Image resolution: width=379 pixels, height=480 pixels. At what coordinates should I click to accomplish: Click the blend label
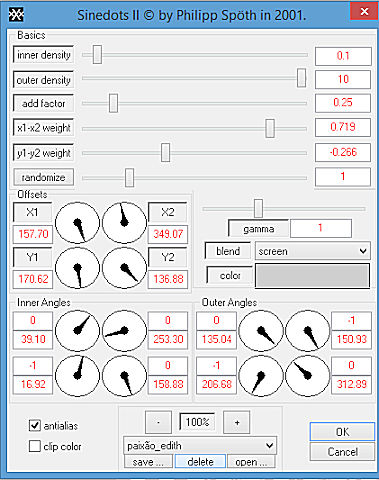point(228,251)
